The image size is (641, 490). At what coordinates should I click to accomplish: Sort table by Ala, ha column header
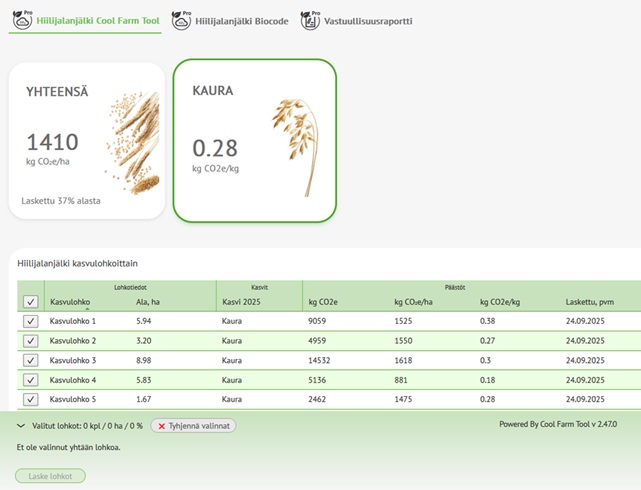[148, 302]
